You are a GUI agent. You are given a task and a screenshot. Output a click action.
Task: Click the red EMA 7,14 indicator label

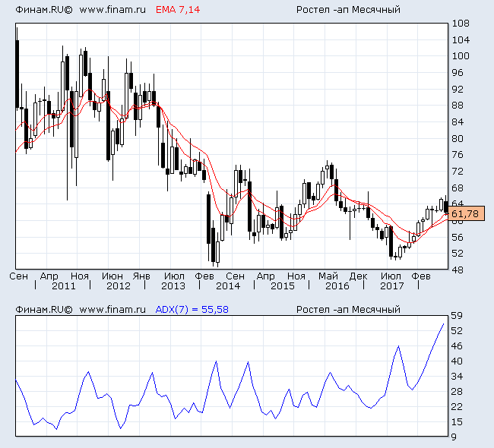[x=178, y=10]
